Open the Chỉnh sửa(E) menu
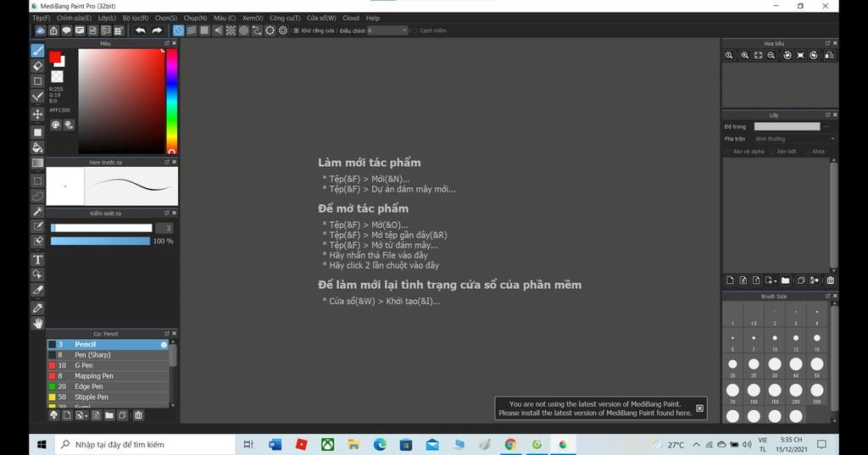This screenshot has width=868, height=455. pos(75,19)
